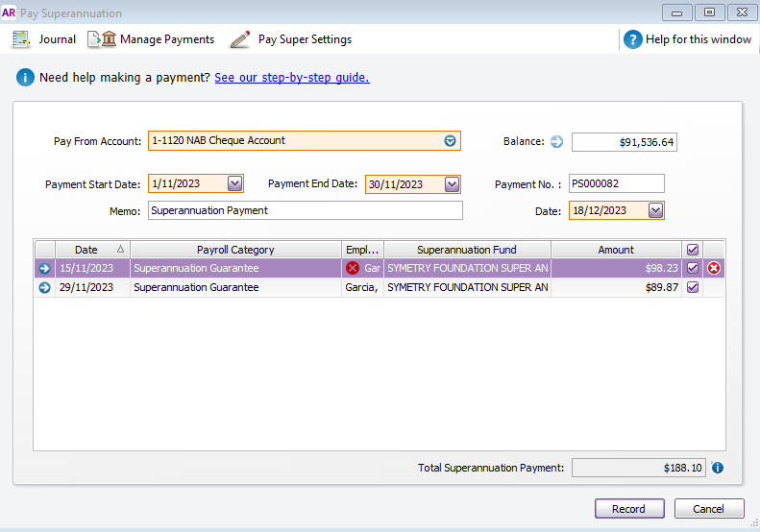Open the payment Date dropdown showing 18/12/2023
The image size is (760, 532).
click(655, 210)
